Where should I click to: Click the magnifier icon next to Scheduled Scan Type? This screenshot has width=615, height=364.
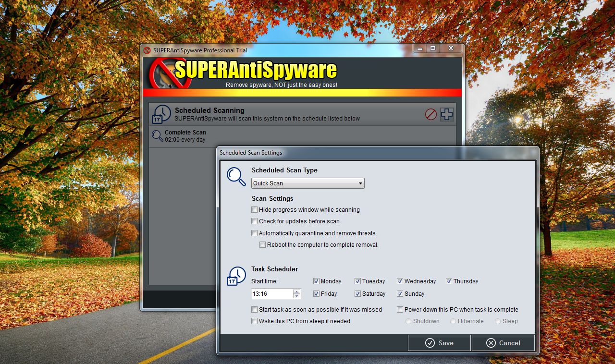point(236,176)
